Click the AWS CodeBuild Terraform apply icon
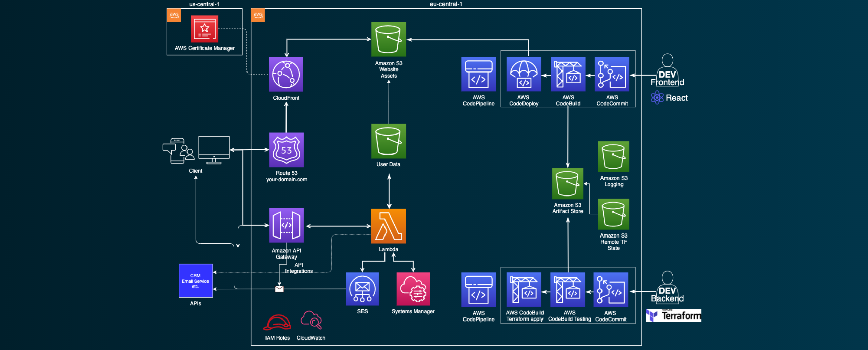 [x=524, y=290]
